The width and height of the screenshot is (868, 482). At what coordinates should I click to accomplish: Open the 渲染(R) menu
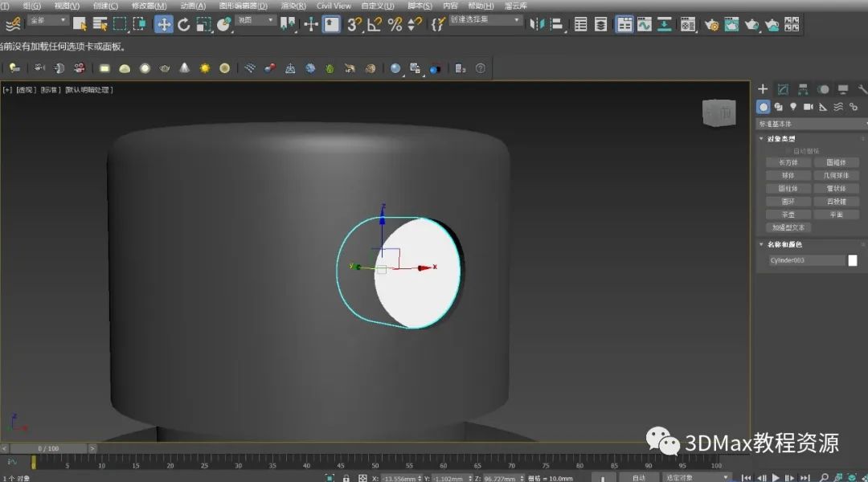(293, 6)
